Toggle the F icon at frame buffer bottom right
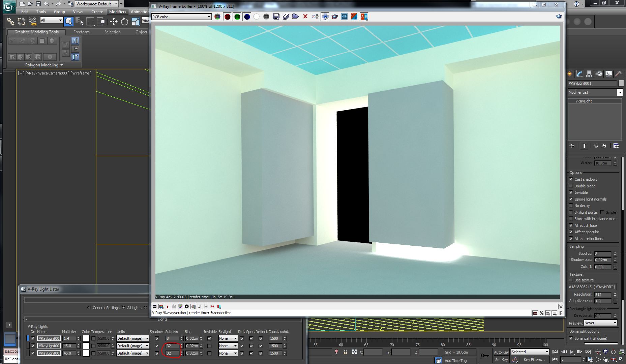 [561, 313]
